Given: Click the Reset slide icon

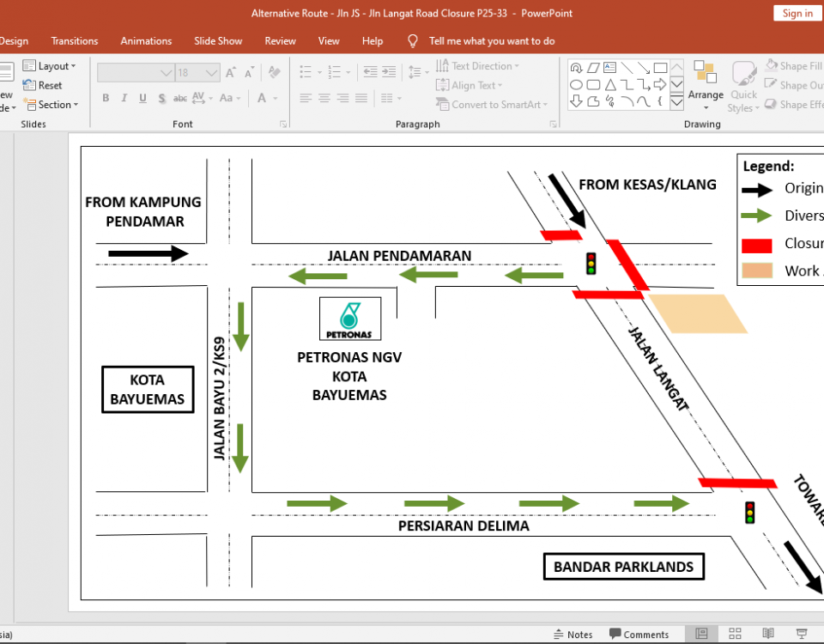Looking at the screenshot, I should (x=29, y=85).
